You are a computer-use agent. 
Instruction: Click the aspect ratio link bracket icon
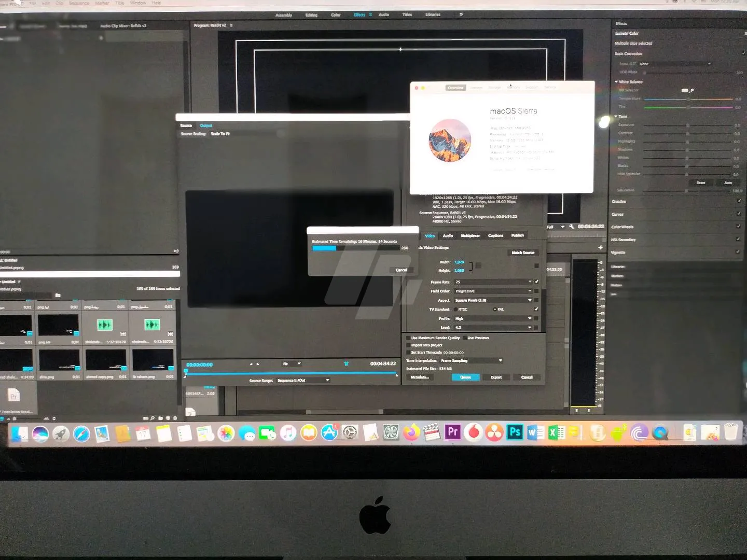471,266
